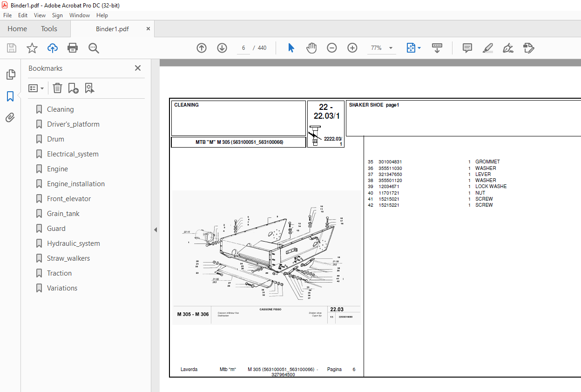Switch to the Home tab
The width and height of the screenshot is (581, 392).
pos(17,29)
